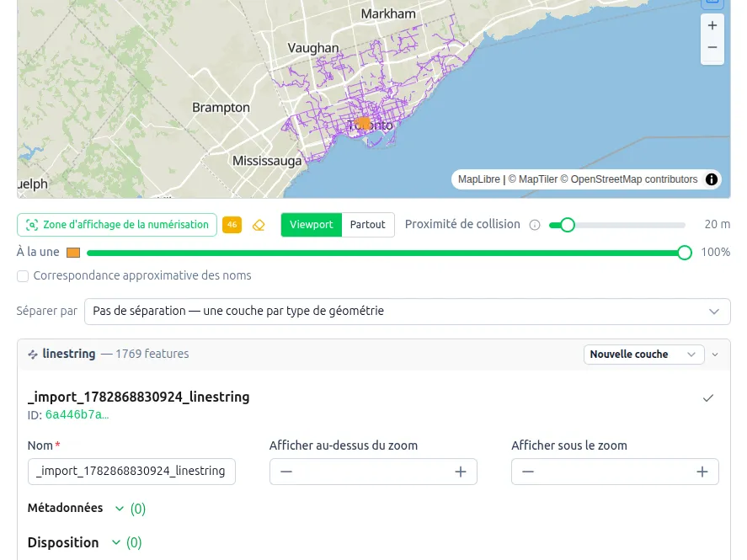
Task: Click the eraser icon beside 46 badge
Action: click(259, 225)
